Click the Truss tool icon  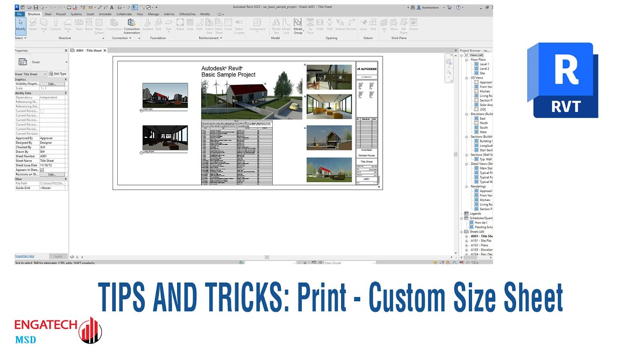[x=79, y=25]
